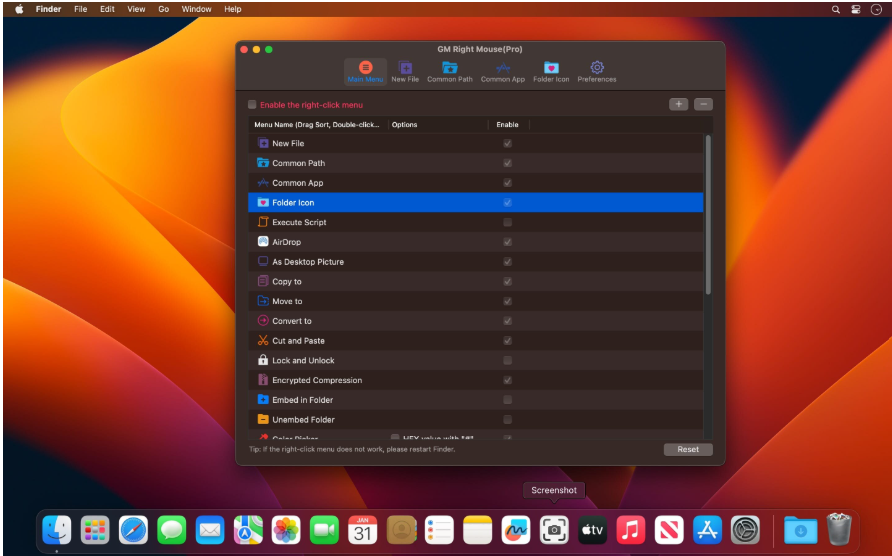The height and width of the screenshot is (556, 892).
Task: Click the Menu Name column header
Action: point(317,125)
